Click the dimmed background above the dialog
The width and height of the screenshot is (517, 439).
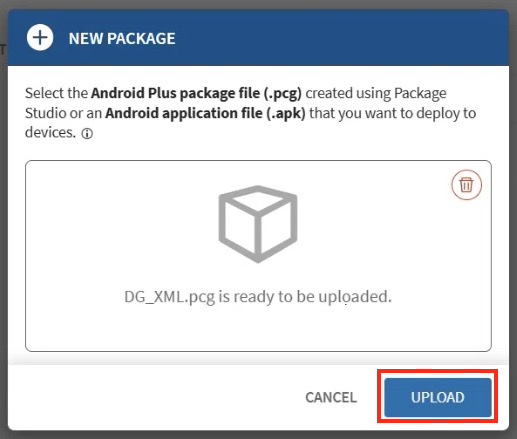(258, 4)
